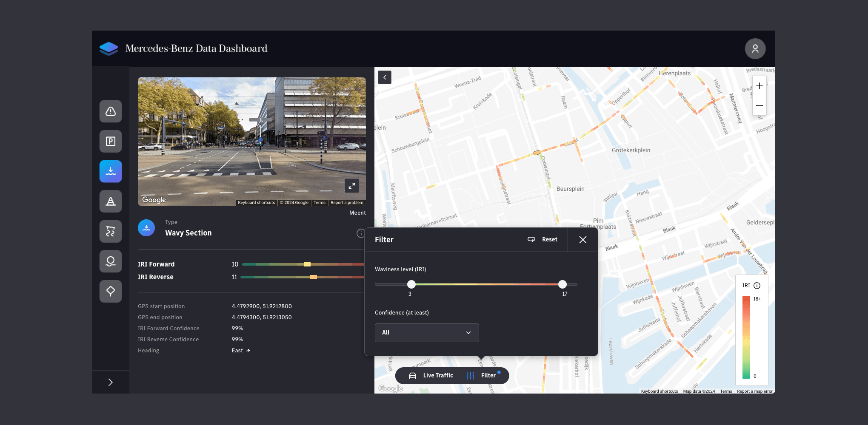Screen dimensions: 868x425
Task: Open the hazard warning sidebar icon
Action: (x=111, y=111)
